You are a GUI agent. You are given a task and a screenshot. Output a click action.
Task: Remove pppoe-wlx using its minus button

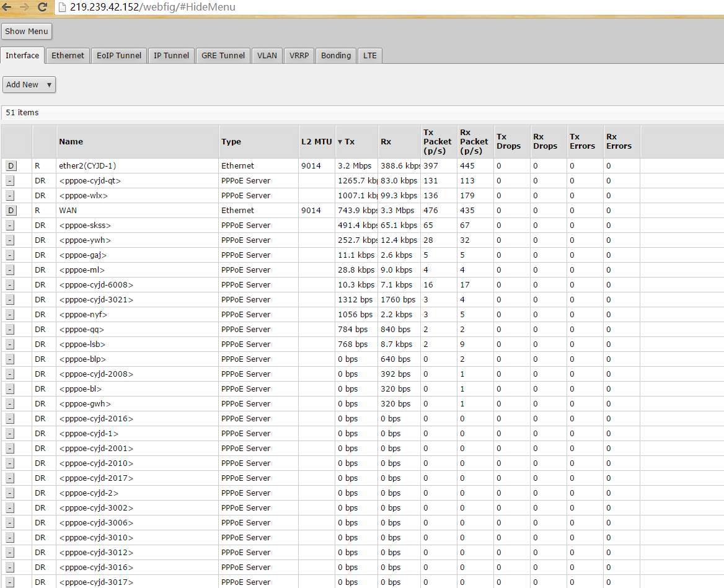coord(10,196)
